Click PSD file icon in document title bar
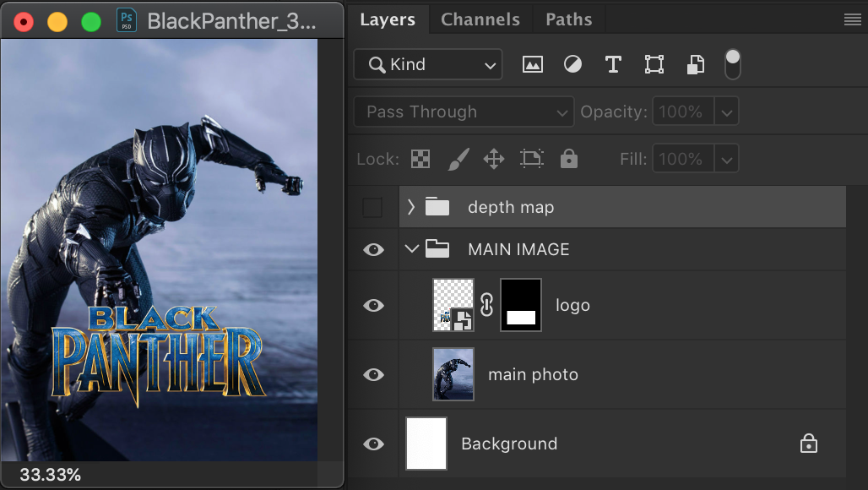Image resolution: width=868 pixels, height=490 pixels. point(127,21)
